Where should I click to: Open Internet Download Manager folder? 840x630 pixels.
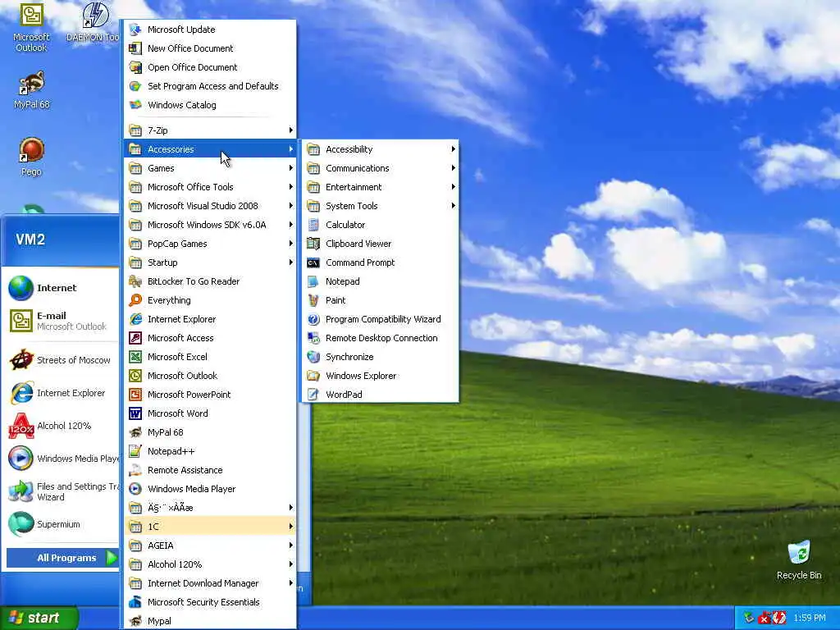(210, 583)
